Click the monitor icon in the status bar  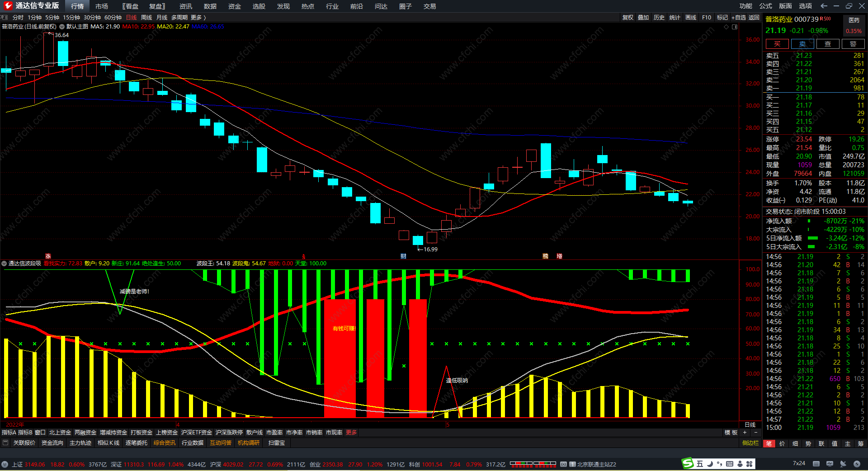[x=830, y=464]
